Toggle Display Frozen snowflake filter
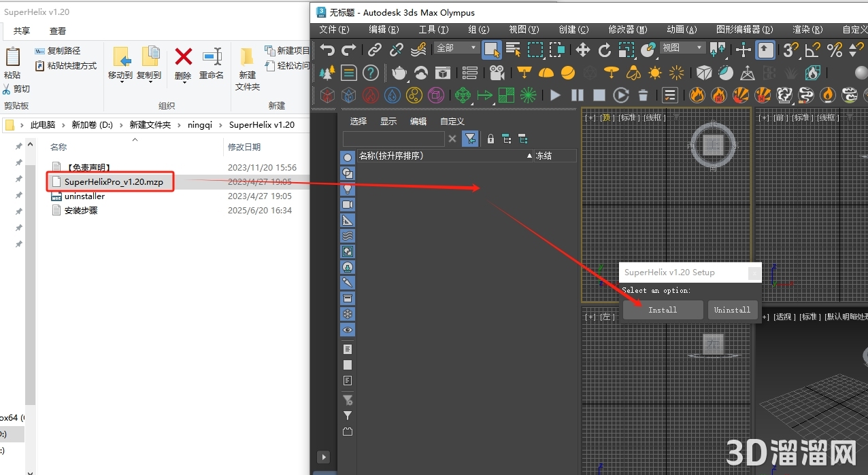 [x=348, y=314]
